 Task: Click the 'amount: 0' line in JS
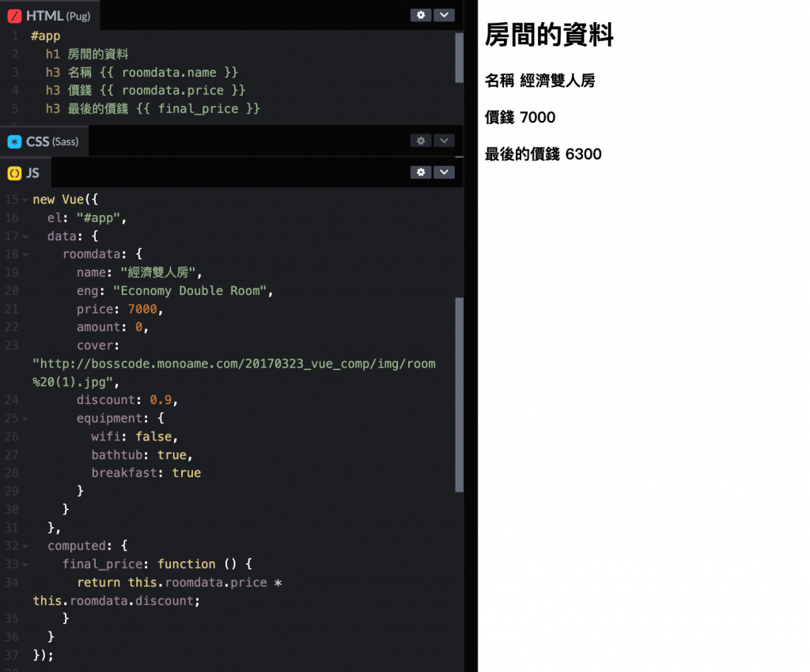click(x=112, y=327)
